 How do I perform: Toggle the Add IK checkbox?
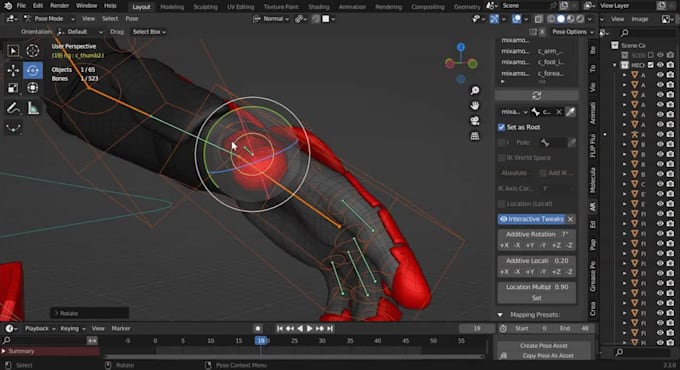click(543, 173)
